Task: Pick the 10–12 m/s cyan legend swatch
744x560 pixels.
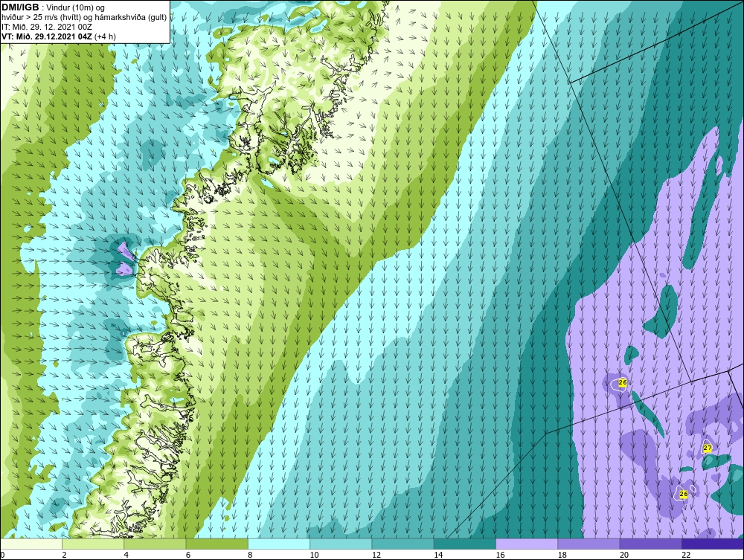Action: coord(341,544)
